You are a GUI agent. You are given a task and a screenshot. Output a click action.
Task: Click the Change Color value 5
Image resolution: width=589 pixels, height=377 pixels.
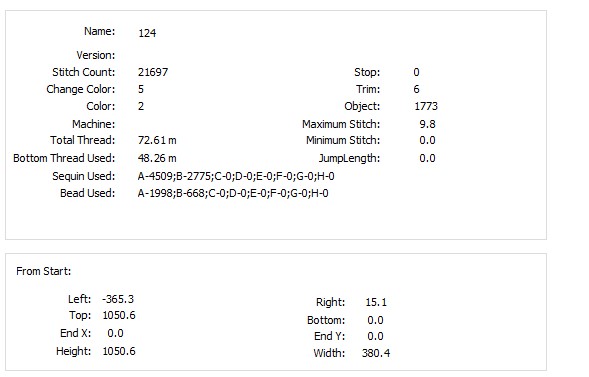[x=141, y=89]
